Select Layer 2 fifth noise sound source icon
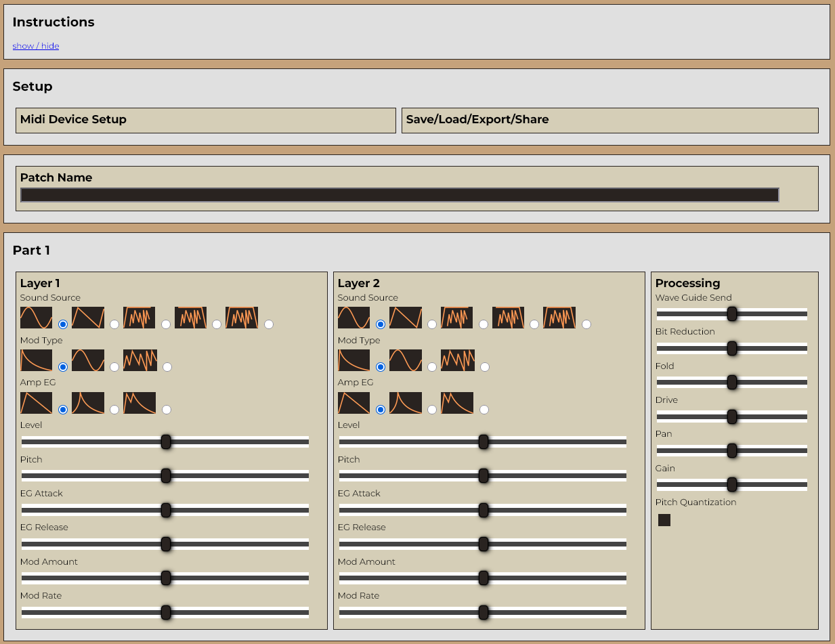The width and height of the screenshot is (835, 644). point(559,318)
